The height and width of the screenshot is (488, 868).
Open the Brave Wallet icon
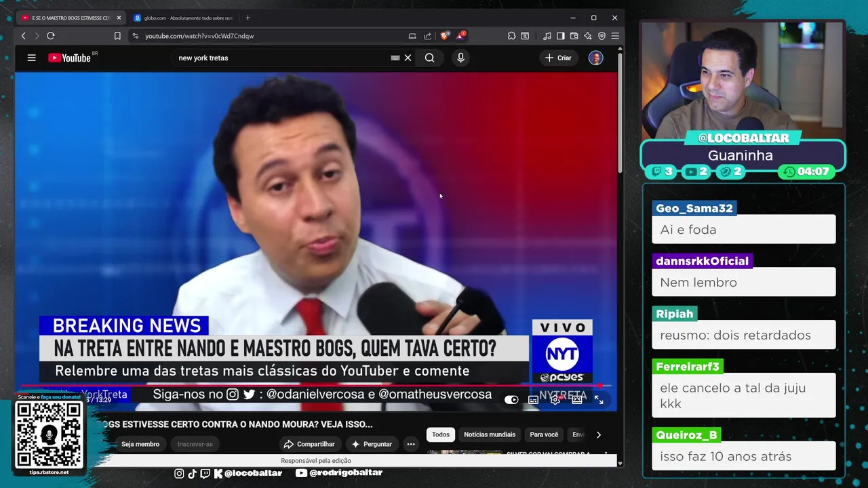574,36
